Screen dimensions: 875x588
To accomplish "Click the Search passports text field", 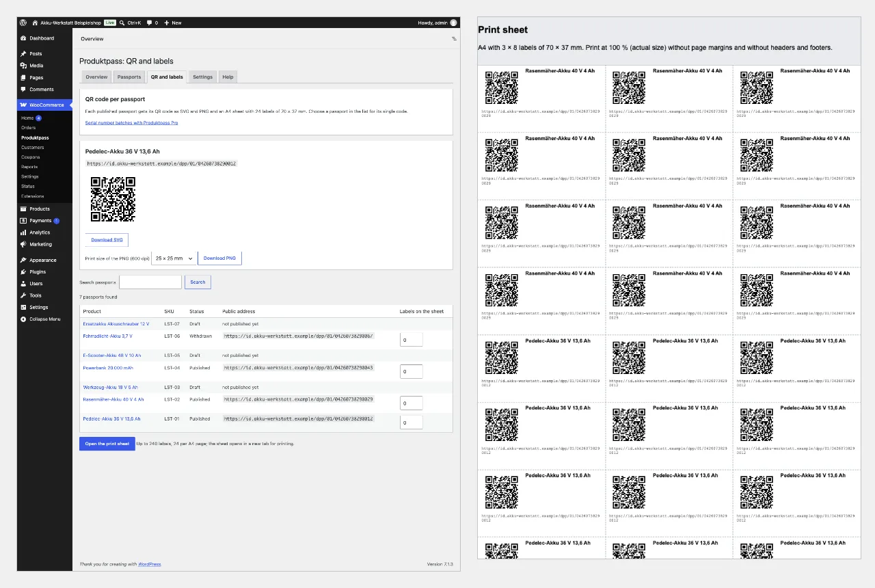I will coord(150,282).
